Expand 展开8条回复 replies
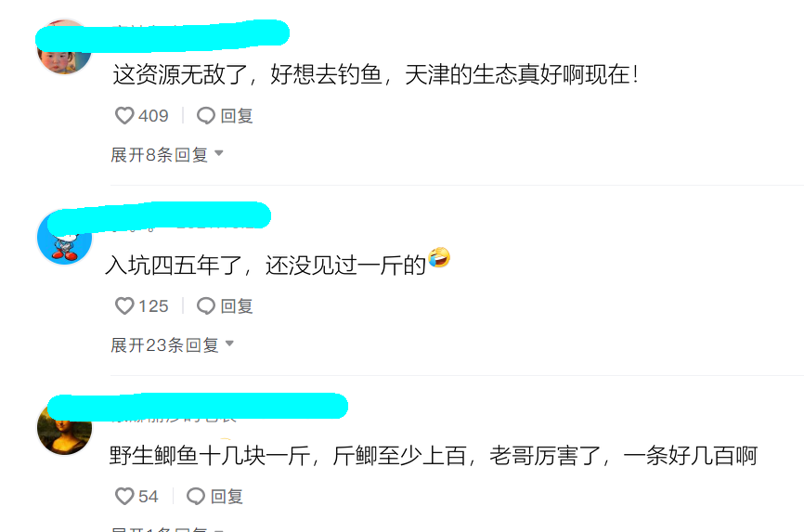The image size is (804, 532). coord(166,154)
